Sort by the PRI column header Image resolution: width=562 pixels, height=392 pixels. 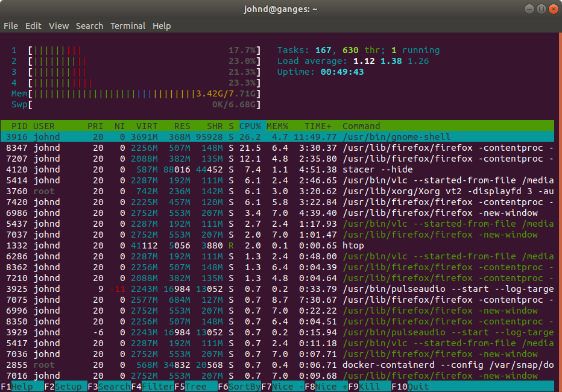[95, 126]
